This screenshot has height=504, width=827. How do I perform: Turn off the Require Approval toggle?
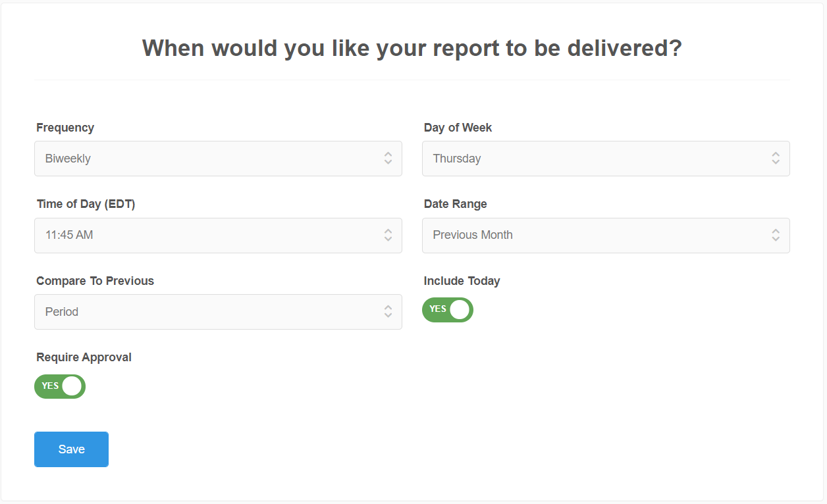pos(60,386)
